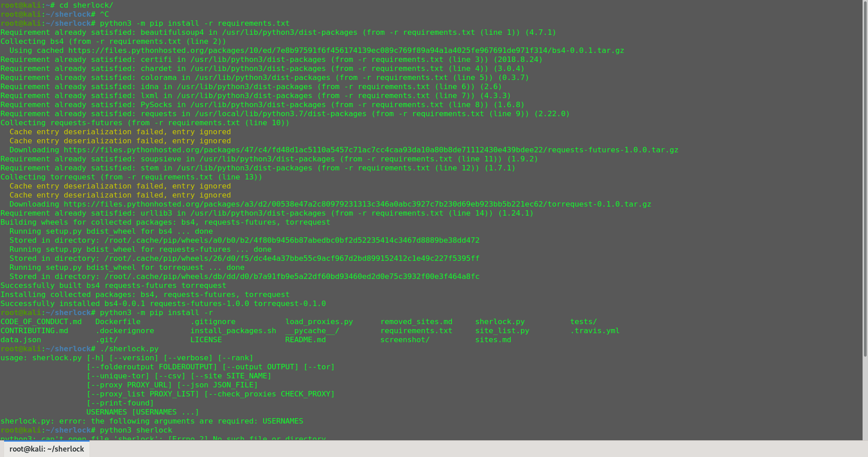Screen dimensions: 868x457
Task: Click the 'Collecting torrequest' line
Action: pyautogui.click(x=132, y=177)
